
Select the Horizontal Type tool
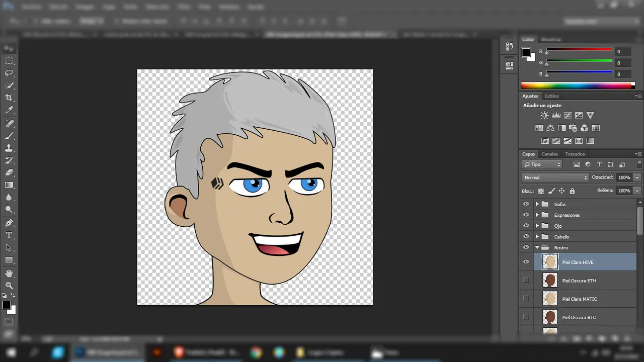tap(9, 235)
